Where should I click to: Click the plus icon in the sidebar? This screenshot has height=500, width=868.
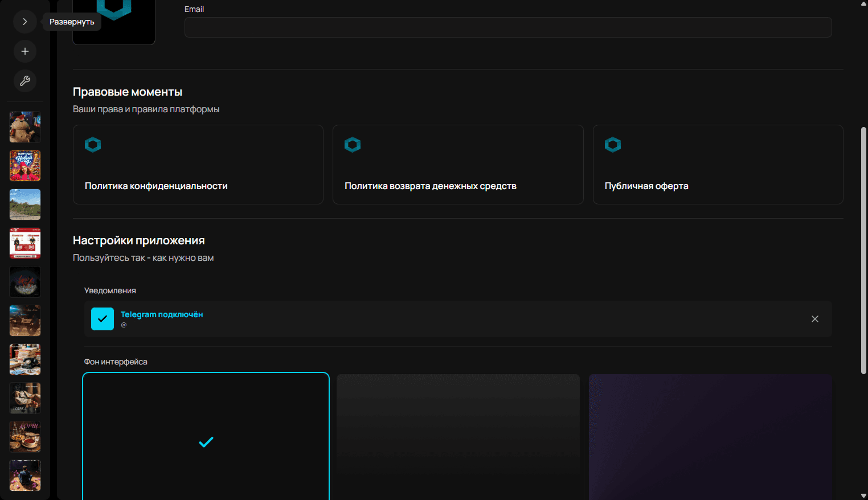click(25, 51)
